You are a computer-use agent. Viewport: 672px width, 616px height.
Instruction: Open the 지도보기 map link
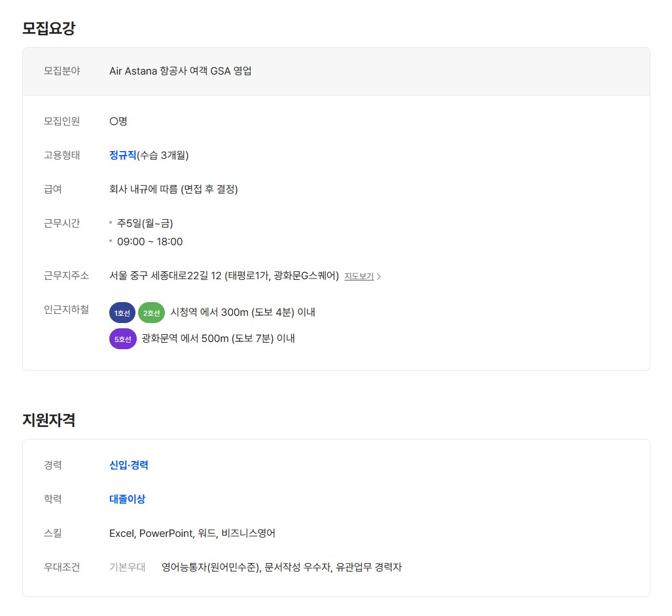[359, 277]
